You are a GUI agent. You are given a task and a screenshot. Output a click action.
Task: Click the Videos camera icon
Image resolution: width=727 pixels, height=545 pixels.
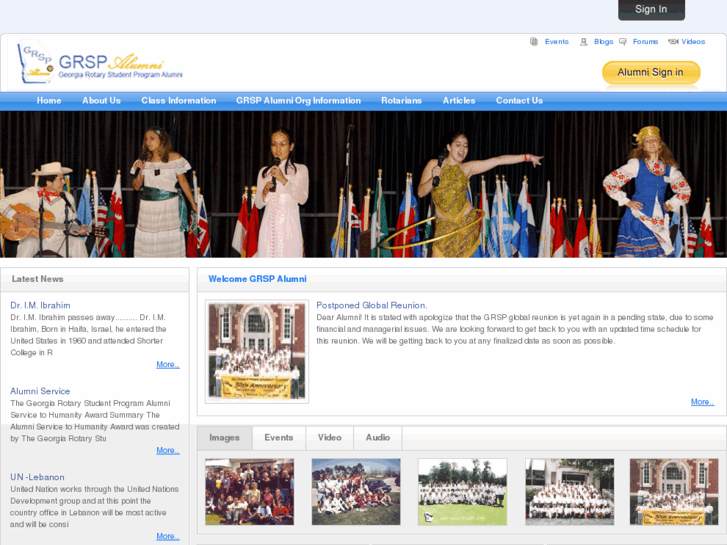tap(673, 42)
